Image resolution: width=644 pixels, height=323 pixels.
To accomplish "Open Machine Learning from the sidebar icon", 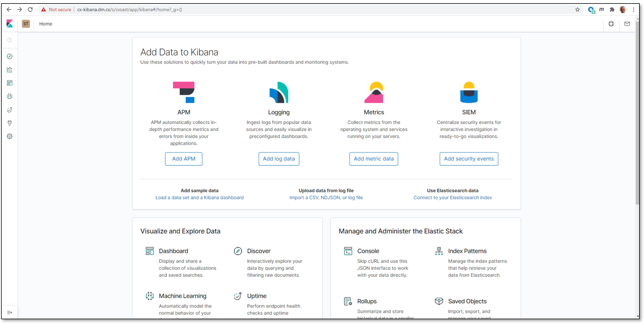I will [10, 96].
